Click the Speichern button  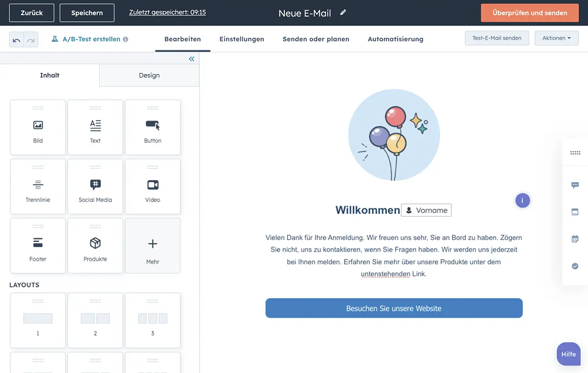tap(87, 13)
